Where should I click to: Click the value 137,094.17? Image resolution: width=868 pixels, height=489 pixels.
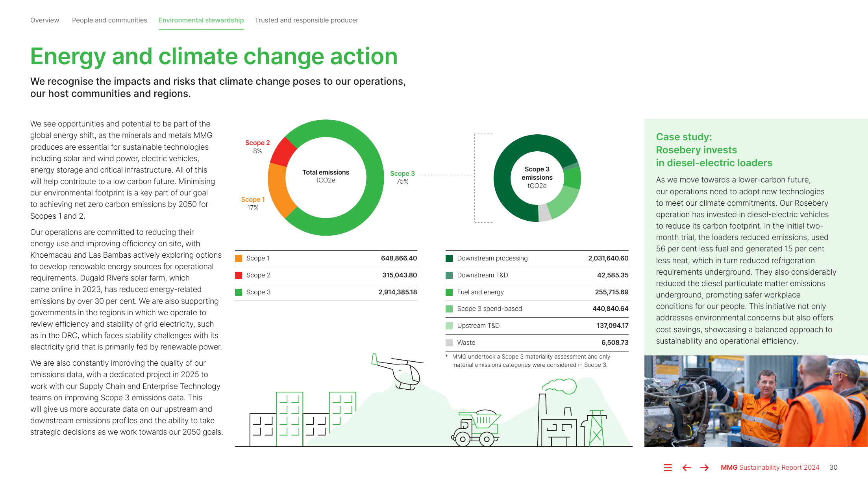(613, 326)
